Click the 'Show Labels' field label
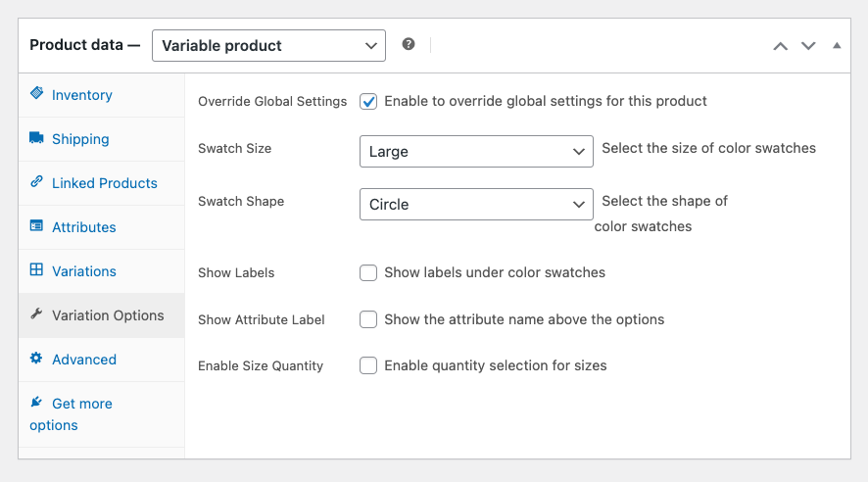The height and width of the screenshot is (482, 868). [236, 272]
